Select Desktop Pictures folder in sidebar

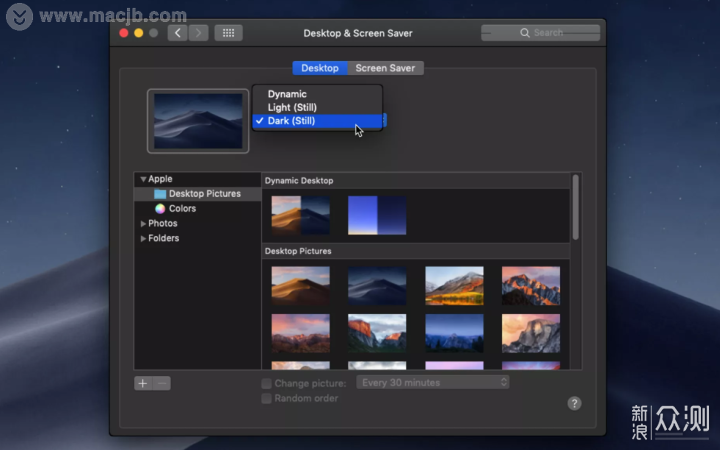click(x=197, y=194)
